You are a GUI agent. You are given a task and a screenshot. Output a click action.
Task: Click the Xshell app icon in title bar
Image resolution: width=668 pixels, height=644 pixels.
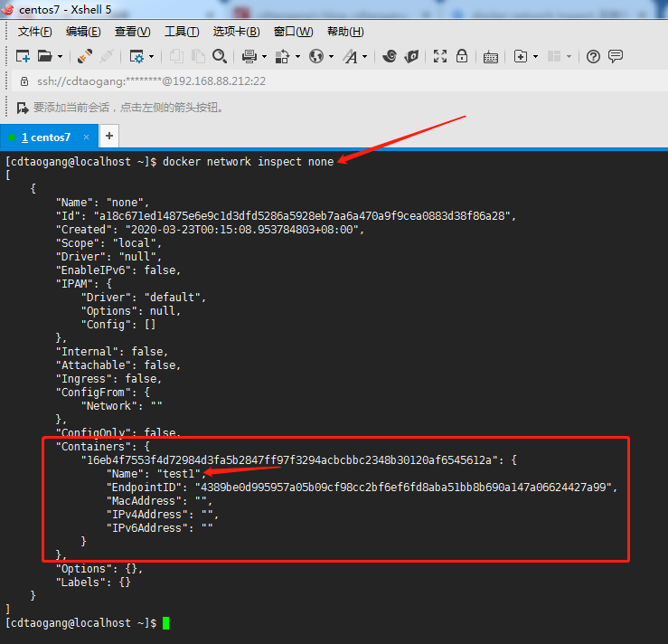pyautogui.click(x=8, y=9)
